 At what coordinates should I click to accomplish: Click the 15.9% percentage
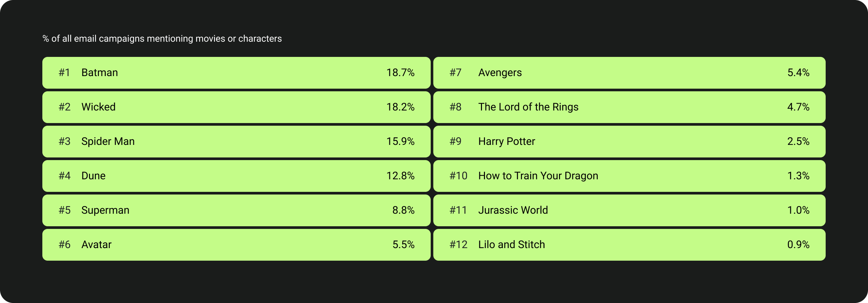tap(400, 142)
